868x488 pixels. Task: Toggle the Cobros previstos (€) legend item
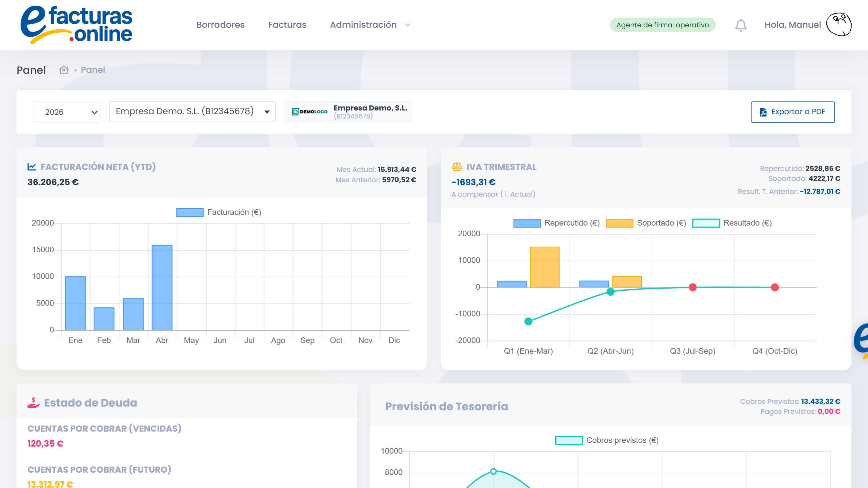[607, 441]
